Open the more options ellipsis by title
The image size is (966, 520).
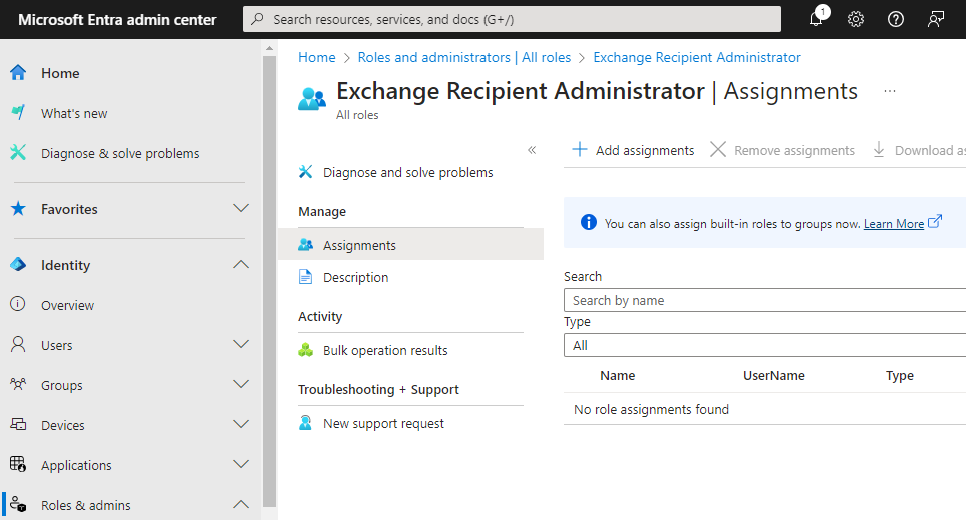tap(890, 91)
